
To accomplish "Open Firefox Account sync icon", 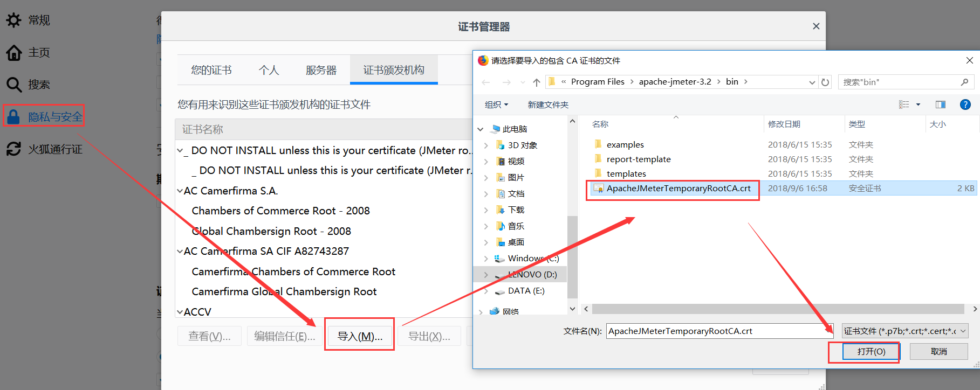I will click(x=13, y=149).
